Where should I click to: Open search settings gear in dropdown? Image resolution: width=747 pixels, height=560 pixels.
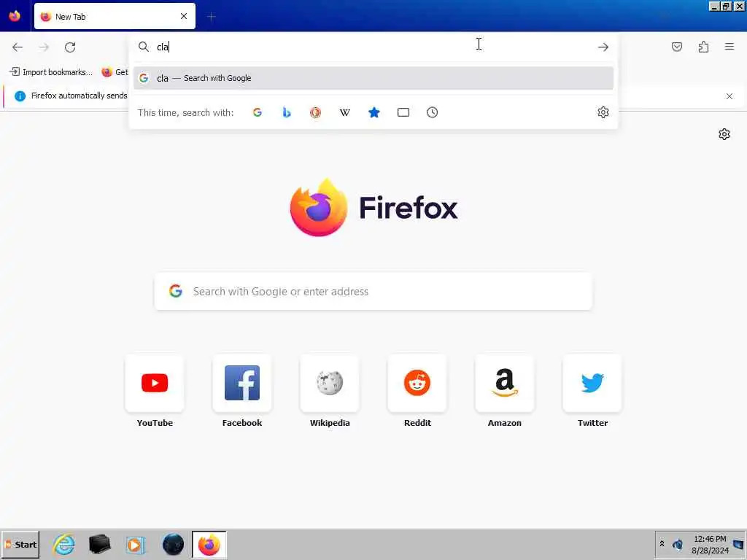click(603, 112)
